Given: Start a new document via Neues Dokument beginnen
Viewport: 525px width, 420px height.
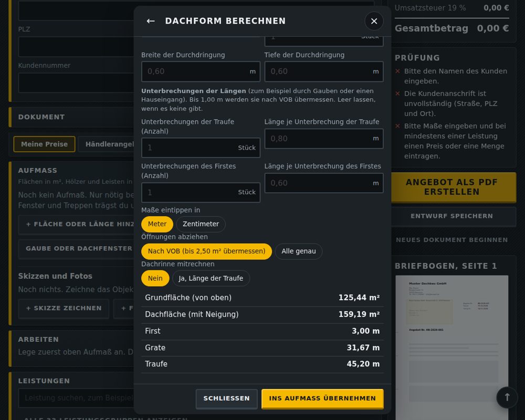Looking at the screenshot, I should [451, 240].
